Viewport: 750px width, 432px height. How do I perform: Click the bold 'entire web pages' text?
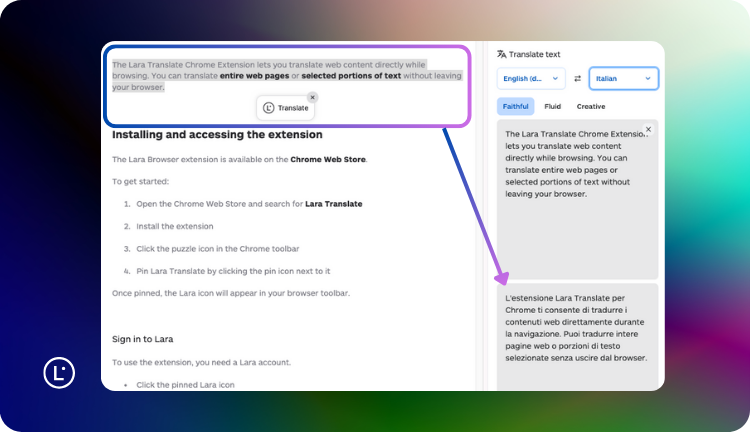click(254, 76)
